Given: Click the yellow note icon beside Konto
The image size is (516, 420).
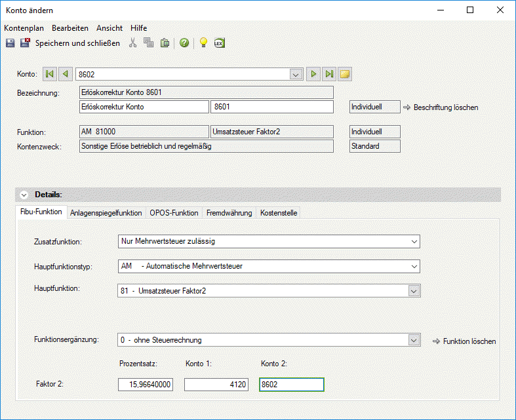Looking at the screenshot, I should (x=345, y=74).
